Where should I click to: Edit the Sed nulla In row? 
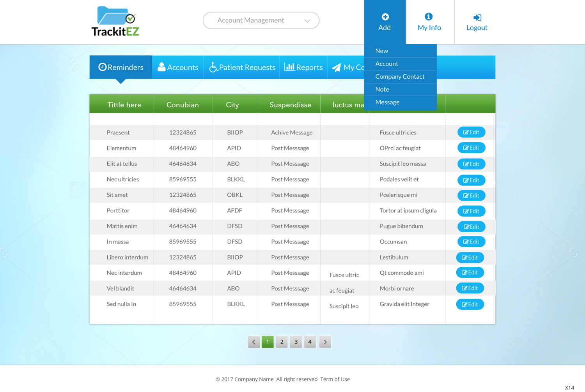tap(470, 304)
